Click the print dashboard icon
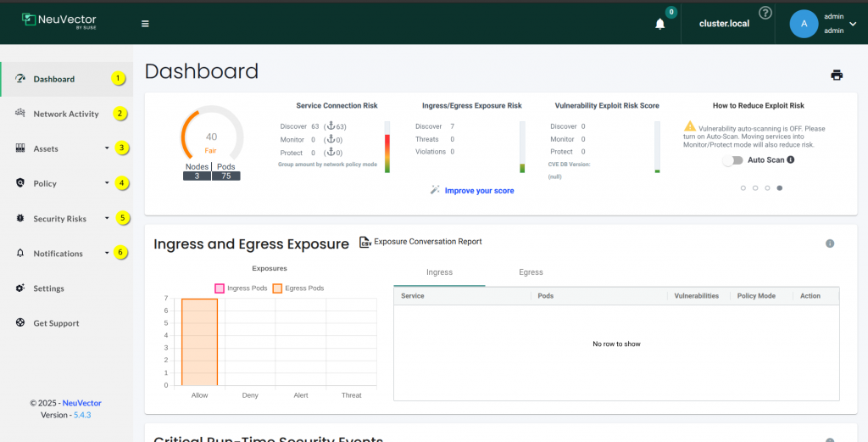868x442 pixels. [x=837, y=75]
